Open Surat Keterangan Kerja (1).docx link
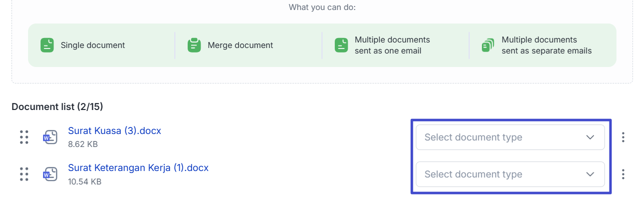Viewport: 644px width, 200px height. (138, 168)
